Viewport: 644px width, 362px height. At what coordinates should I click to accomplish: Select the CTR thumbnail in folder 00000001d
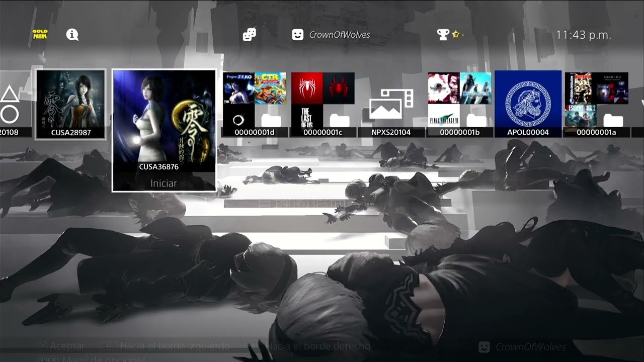point(271,88)
